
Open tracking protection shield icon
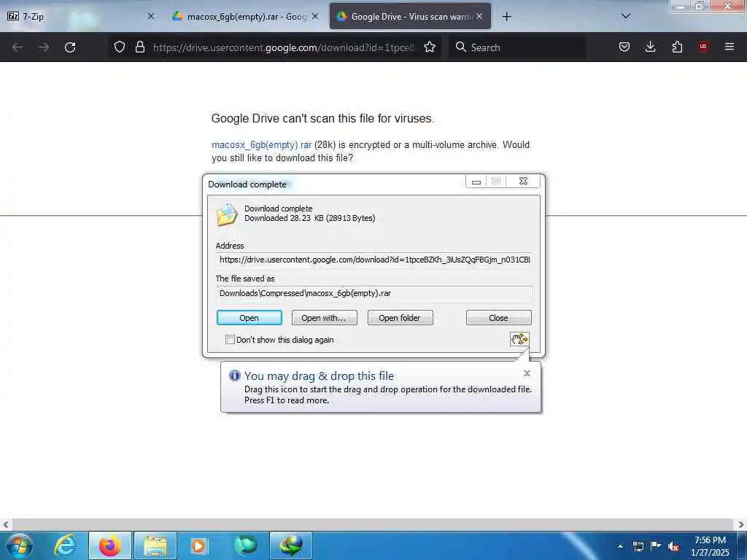tap(120, 47)
